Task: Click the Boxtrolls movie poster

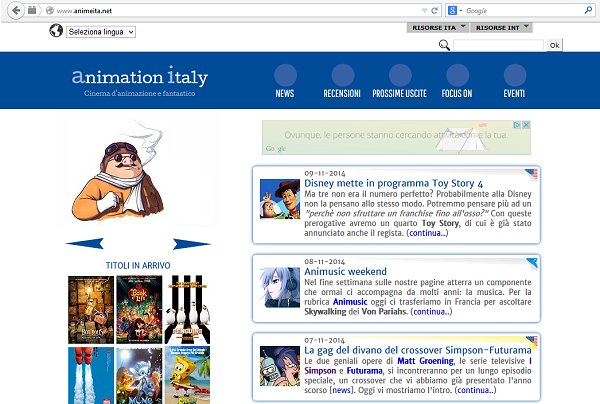Action: [91, 310]
